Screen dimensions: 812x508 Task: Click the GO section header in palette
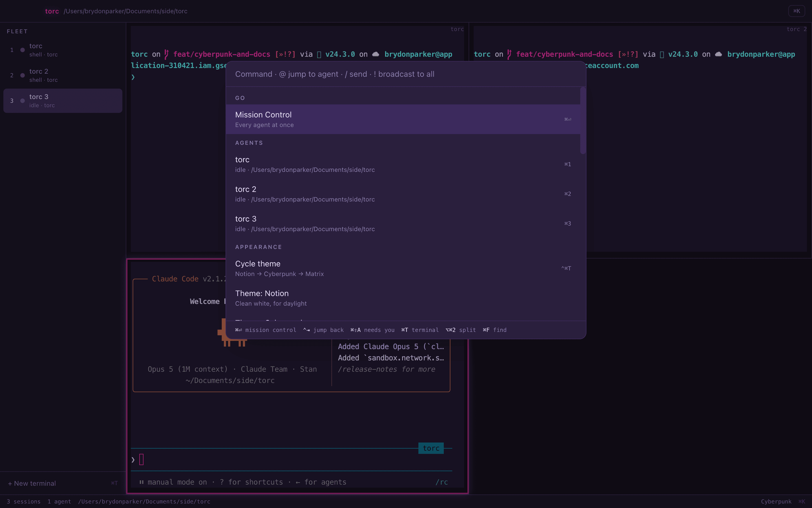click(240, 98)
